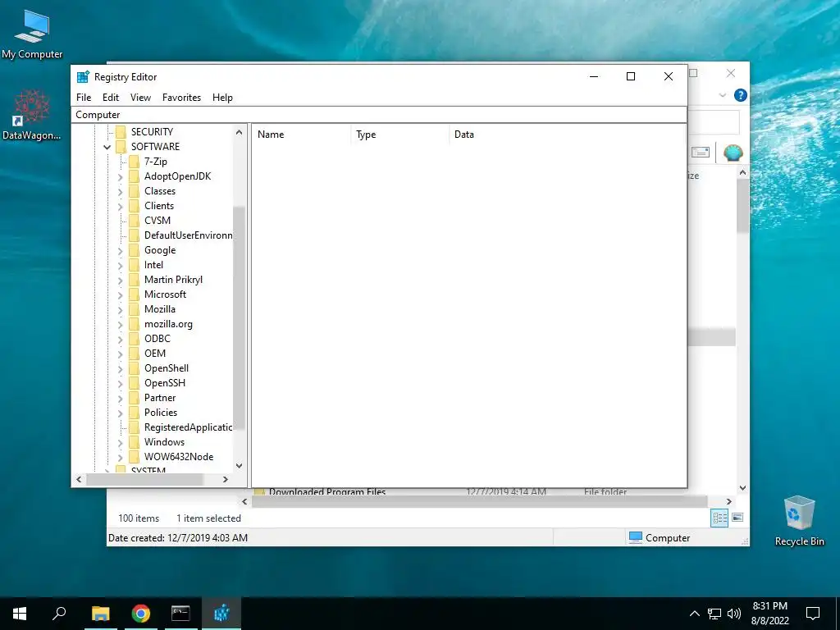
Task: Select the SECURITY folder icon
Action: tap(121, 132)
